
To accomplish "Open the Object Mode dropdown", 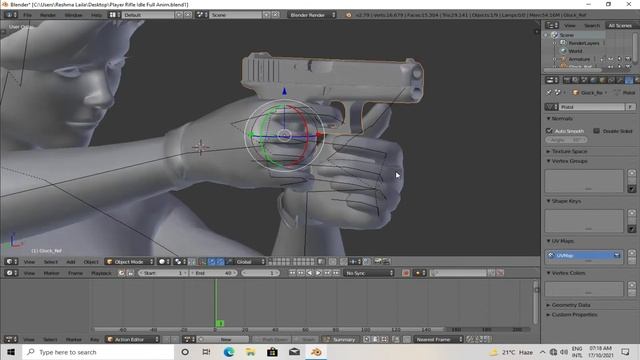I will tap(129, 262).
